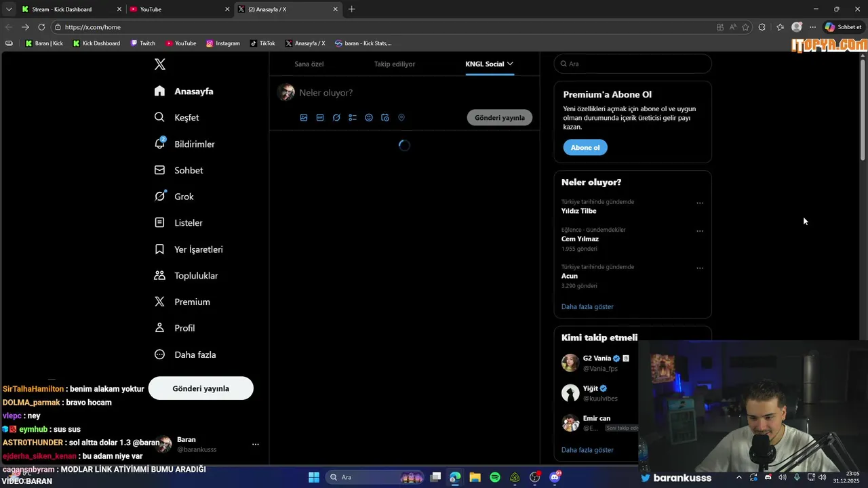The width and height of the screenshot is (868, 488).
Task: Click Daha fazla göster under trends
Action: coord(587,306)
